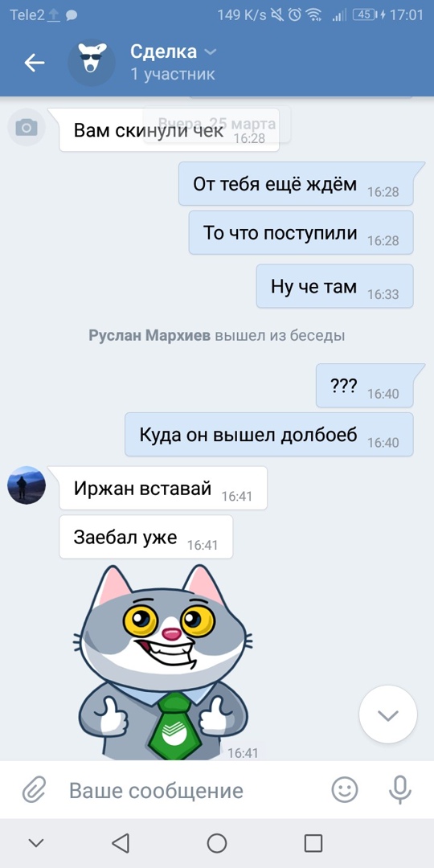Open the camera placeholder avatar
This screenshot has height=868, width=434.
26,127
